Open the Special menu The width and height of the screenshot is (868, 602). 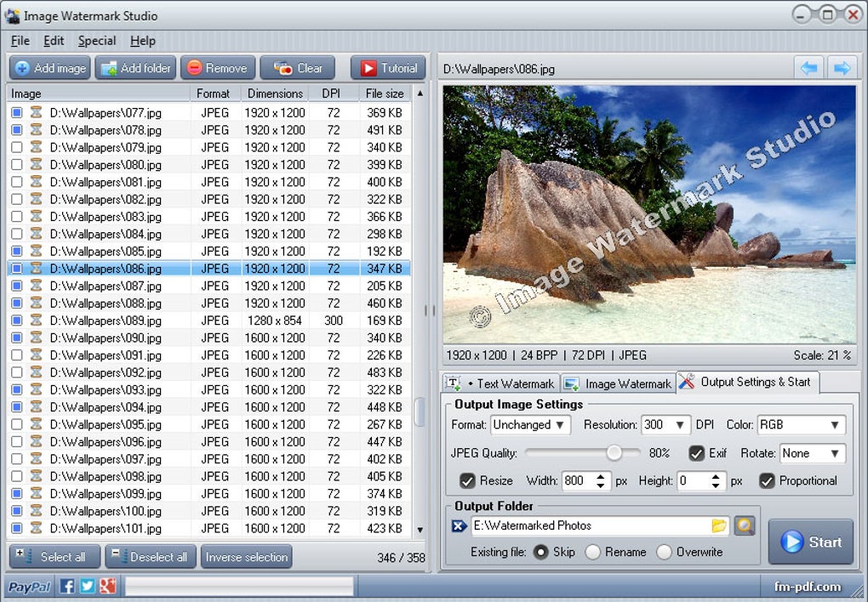click(97, 41)
